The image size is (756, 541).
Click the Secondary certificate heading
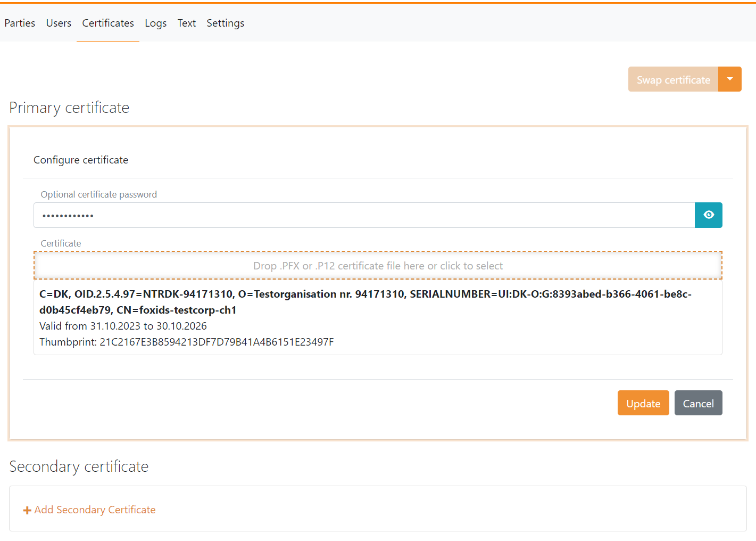79,466
